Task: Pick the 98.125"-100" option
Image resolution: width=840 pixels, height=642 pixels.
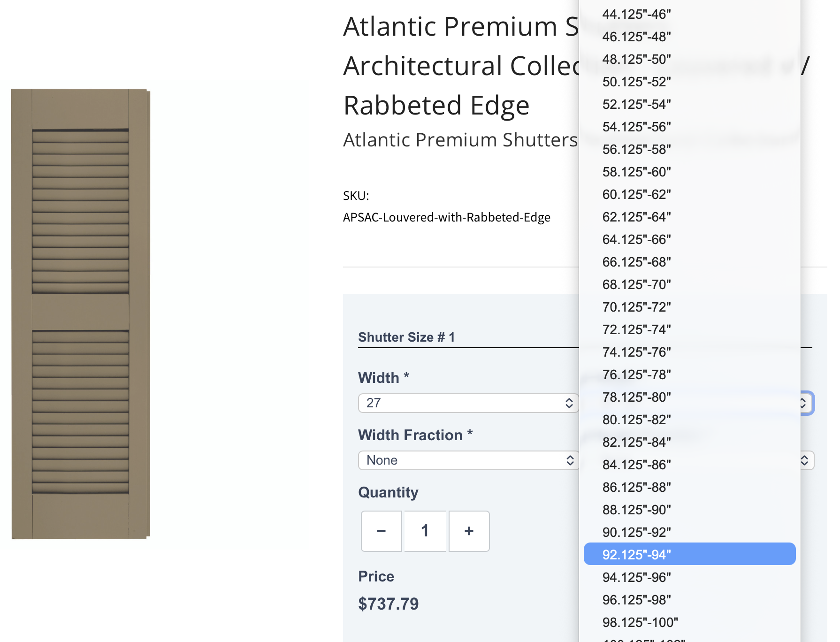Action: coord(689,622)
